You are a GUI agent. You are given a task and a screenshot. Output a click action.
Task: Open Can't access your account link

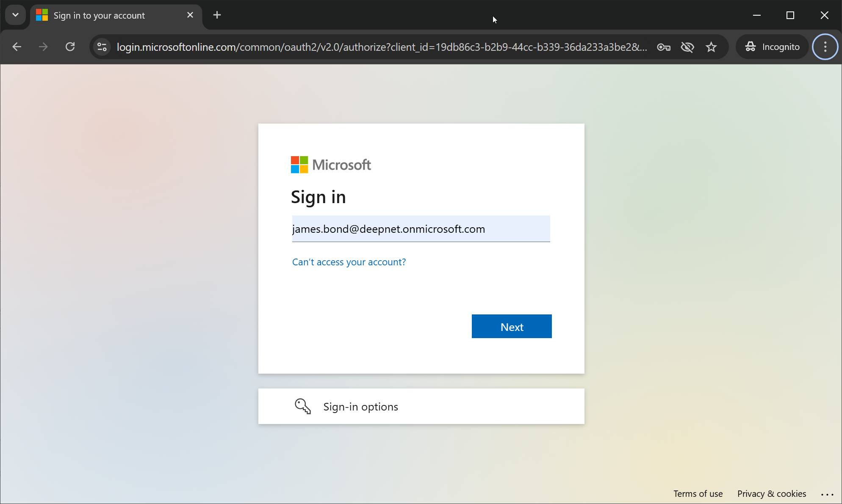[349, 262]
